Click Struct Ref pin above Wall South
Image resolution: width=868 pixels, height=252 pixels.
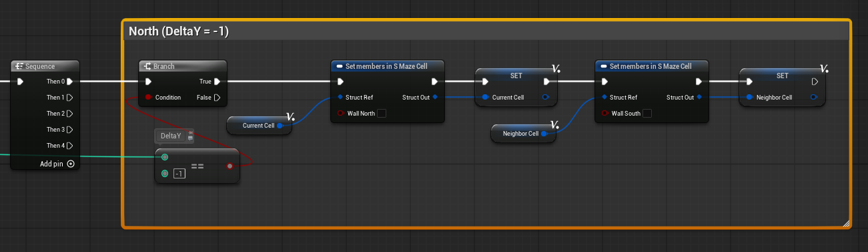tap(604, 98)
